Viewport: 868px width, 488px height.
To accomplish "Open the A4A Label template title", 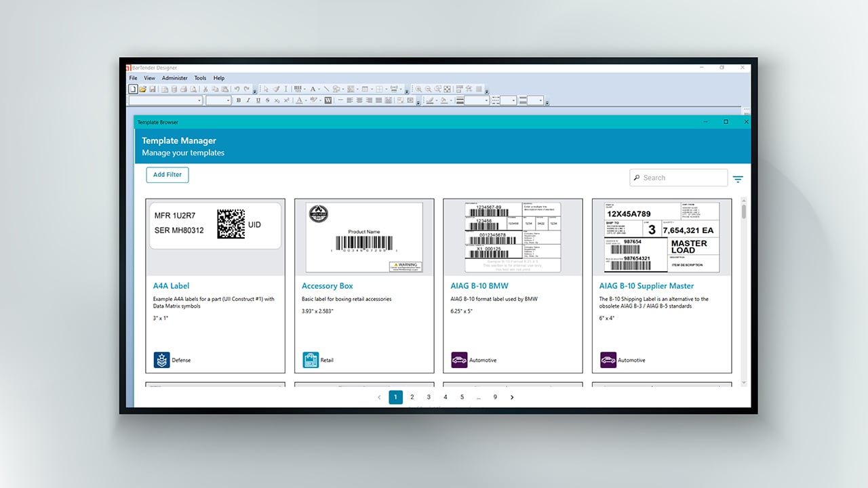I will 171,286.
